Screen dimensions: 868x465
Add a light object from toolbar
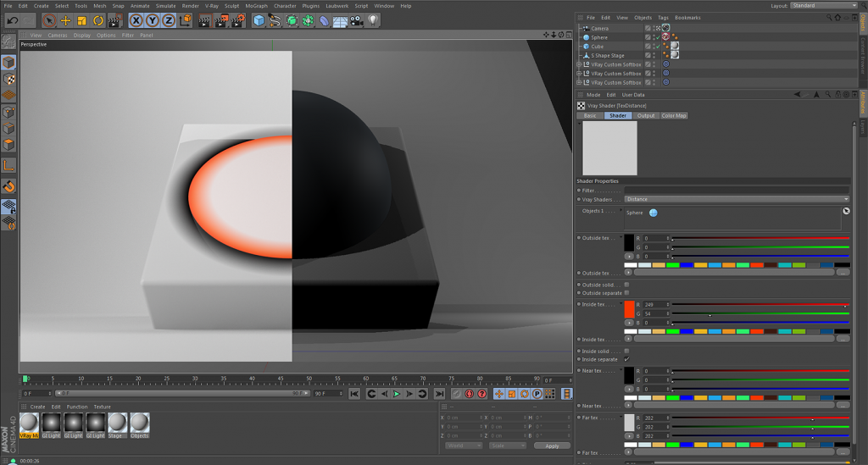click(x=373, y=21)
